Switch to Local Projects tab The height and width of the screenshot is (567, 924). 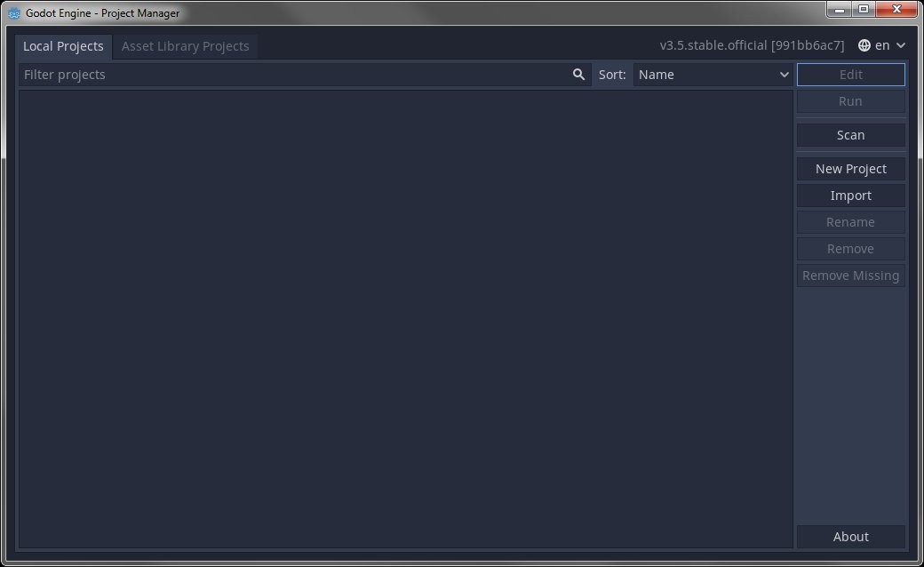[x=63, y=46]
